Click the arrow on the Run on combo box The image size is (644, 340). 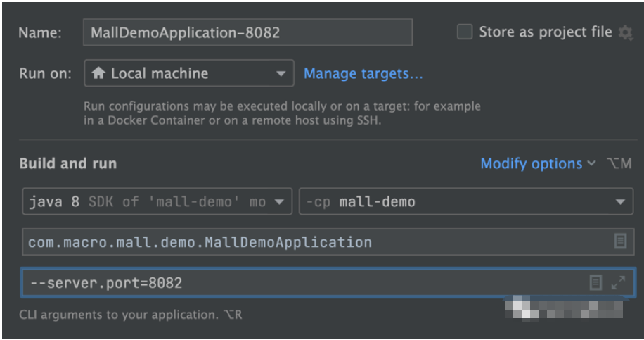(x=281, y=73)
